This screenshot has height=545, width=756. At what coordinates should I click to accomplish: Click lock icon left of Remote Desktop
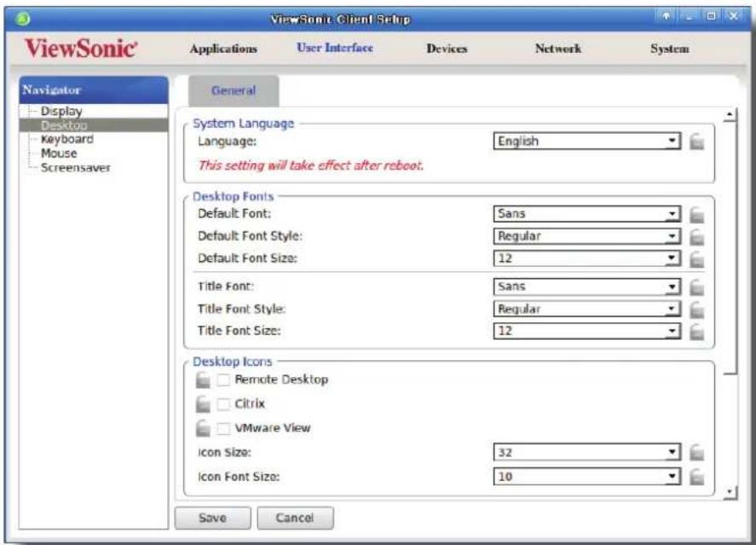click(203, 380)
